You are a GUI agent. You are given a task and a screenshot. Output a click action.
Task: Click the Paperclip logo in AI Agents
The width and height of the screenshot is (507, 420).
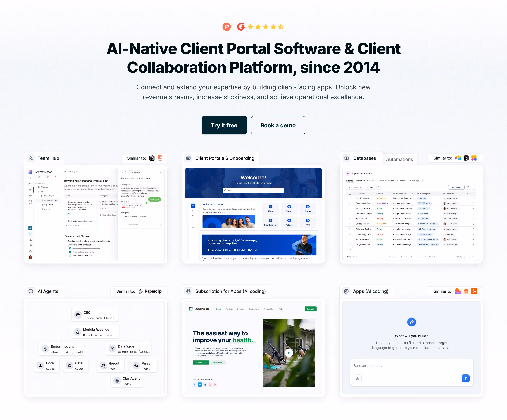(x=150, y=291)
